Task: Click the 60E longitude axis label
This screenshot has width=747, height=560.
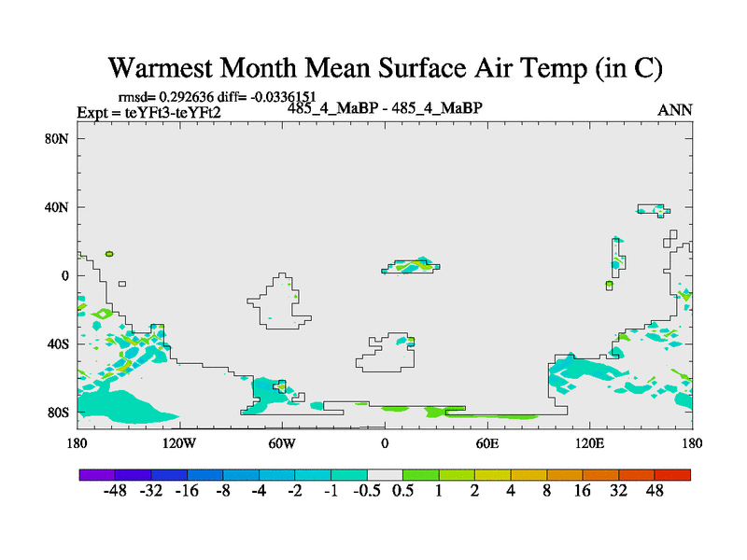Action: coord(487,441)
